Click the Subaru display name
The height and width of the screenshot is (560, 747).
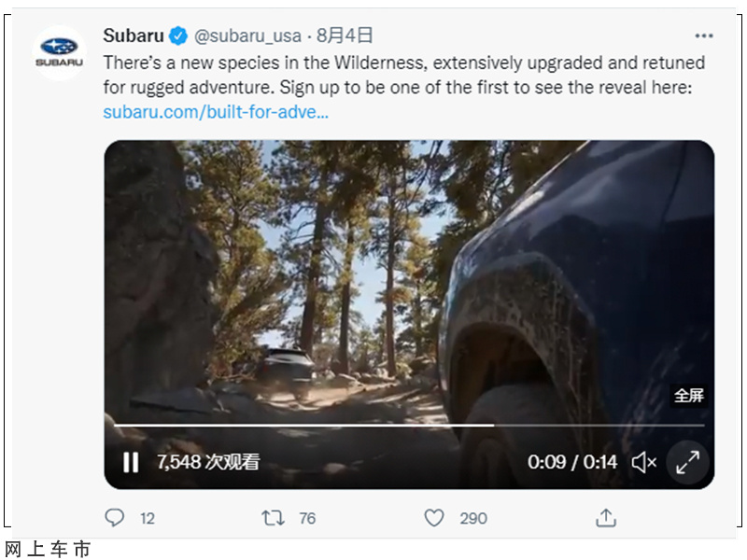[134, 35]
